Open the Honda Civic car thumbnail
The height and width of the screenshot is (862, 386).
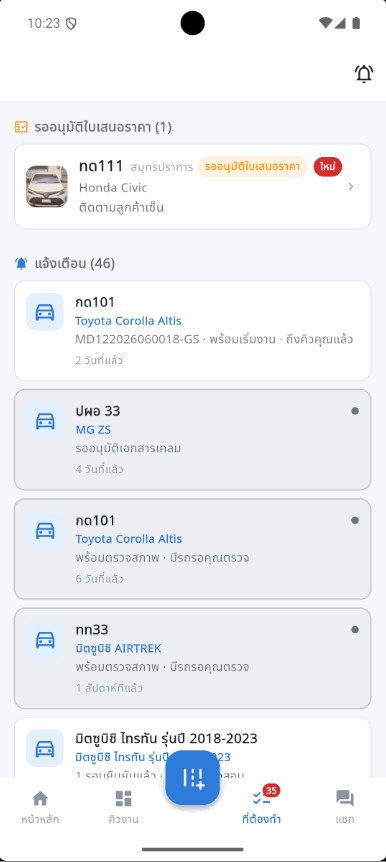click(47, 186)
